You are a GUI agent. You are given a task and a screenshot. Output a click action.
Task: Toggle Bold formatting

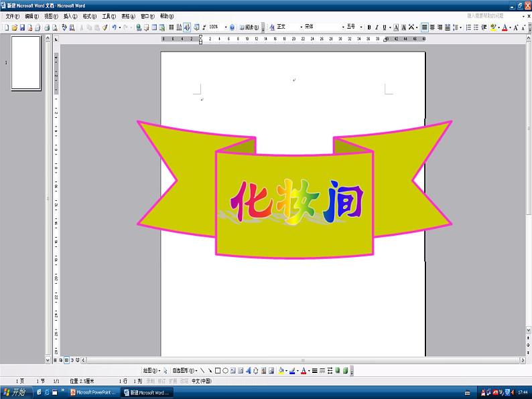[369, 27]
